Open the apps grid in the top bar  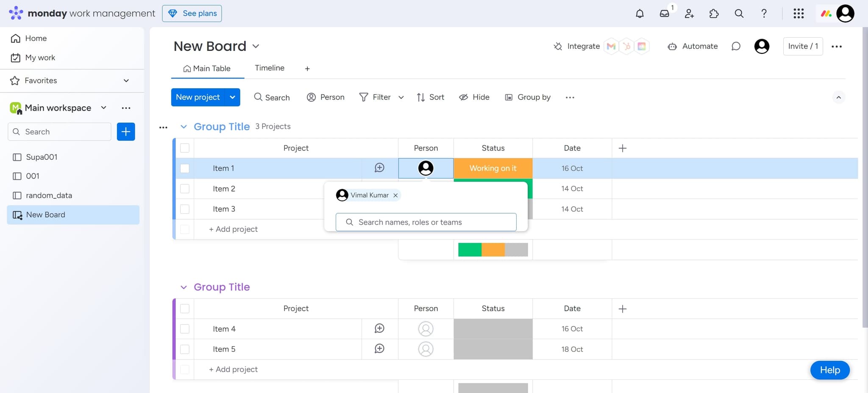[x=799, y=13]
